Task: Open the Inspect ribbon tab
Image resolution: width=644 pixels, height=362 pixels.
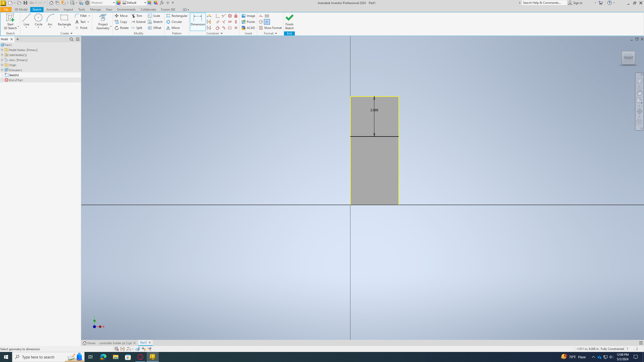Action: tap(68, 10)
